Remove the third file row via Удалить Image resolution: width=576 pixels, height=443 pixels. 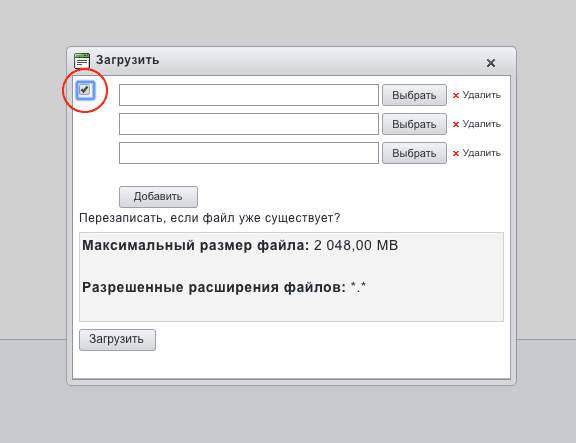point(477,153)
